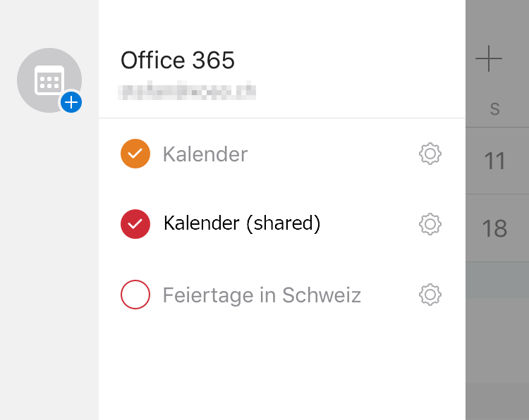The width and height of the screenshot is (529, 420).
Task: Click the blue plus badge to add calendar
Action: (71, 102)
